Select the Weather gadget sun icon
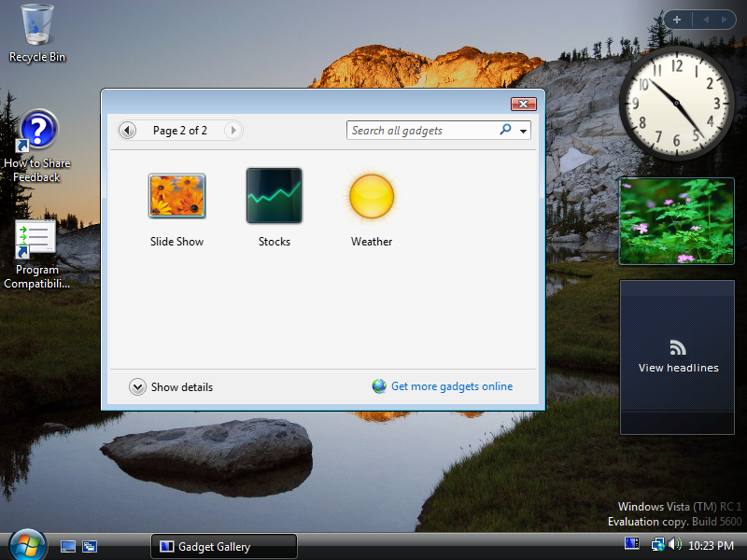The width and height of the screenshot is (747, 560). 372,196
